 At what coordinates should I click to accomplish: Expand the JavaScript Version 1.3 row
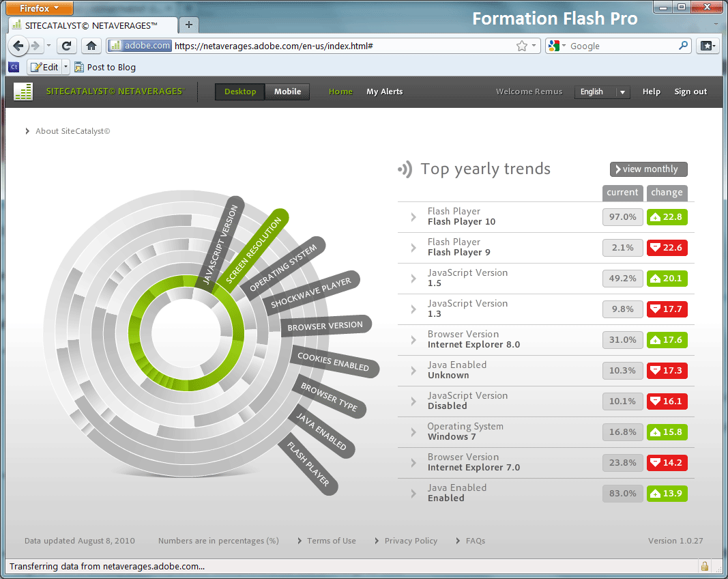pos(413,309)
